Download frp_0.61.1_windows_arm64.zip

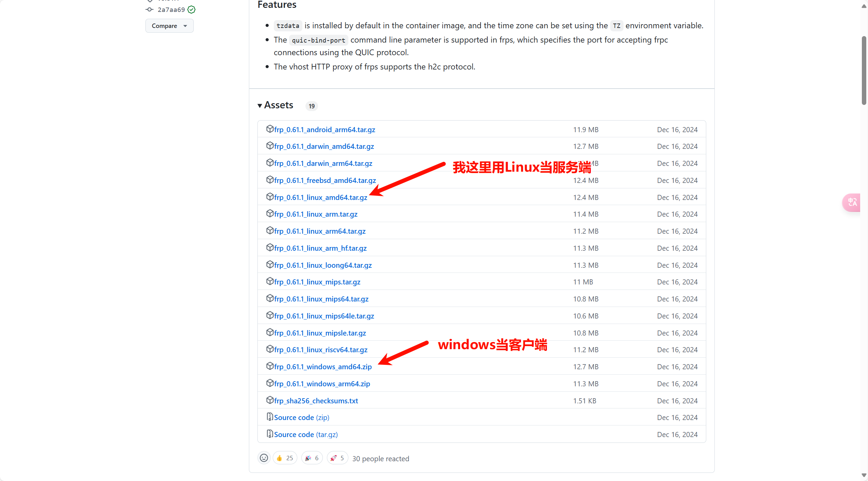[322, 384]
